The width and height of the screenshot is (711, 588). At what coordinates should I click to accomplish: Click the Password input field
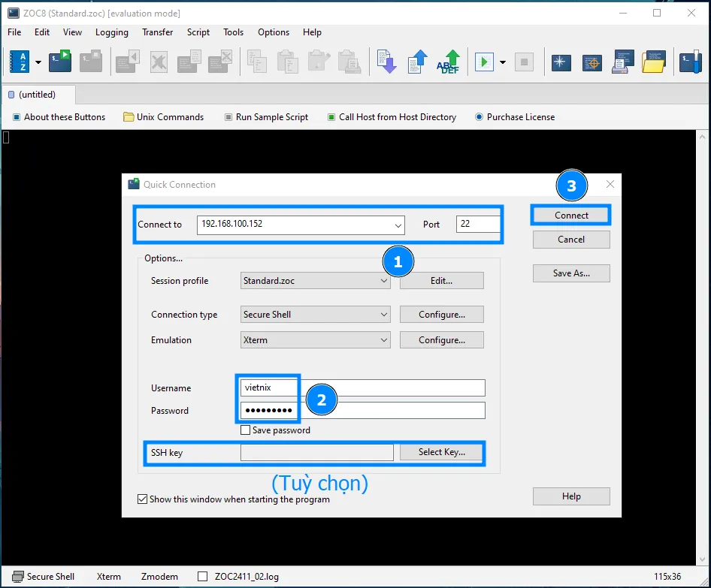(363, 411)
